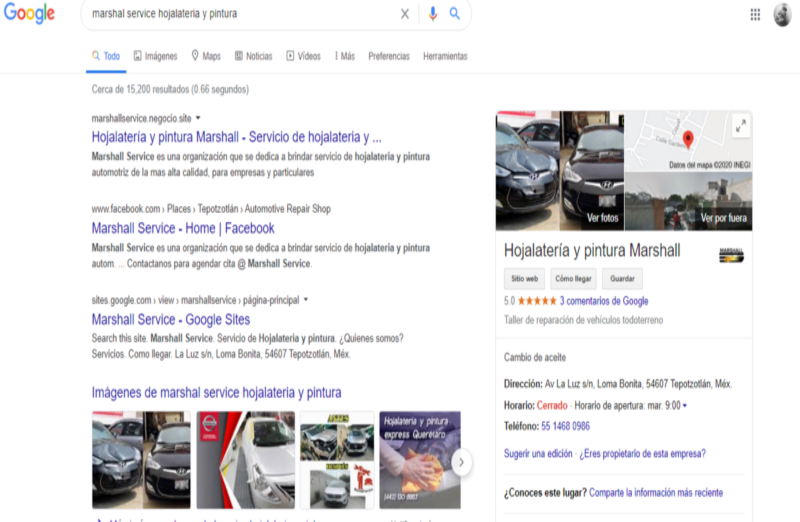Click the Dirección address line

(x=618, y=384)
